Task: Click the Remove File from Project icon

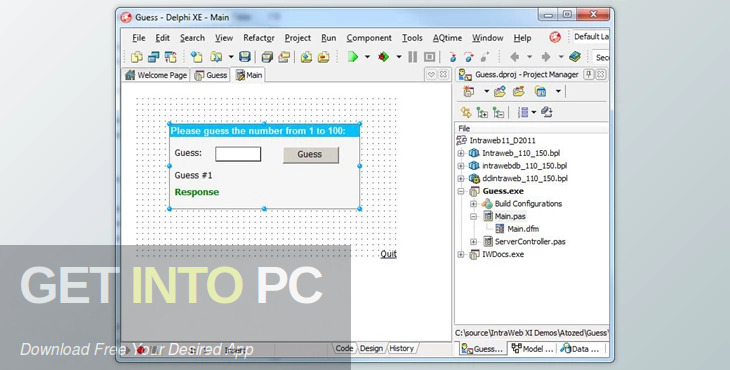Action: pos(323,57)
